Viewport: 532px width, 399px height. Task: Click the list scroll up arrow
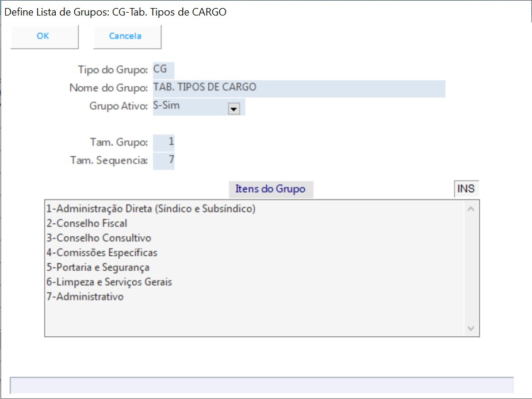pos(471,209)
